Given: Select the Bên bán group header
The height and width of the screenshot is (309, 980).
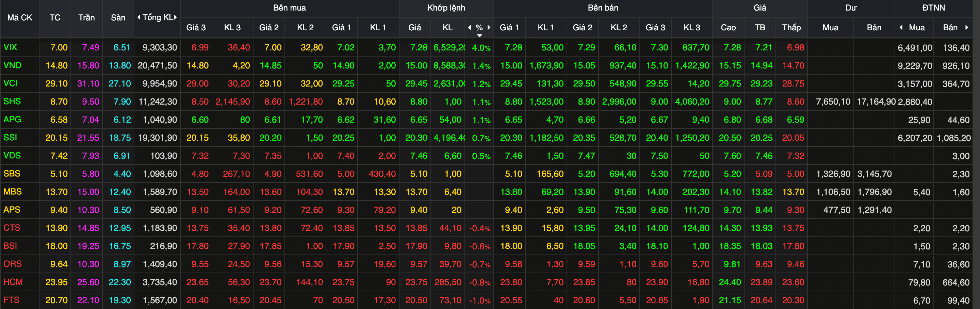Looking at the screenshot, I should [603, 7].
